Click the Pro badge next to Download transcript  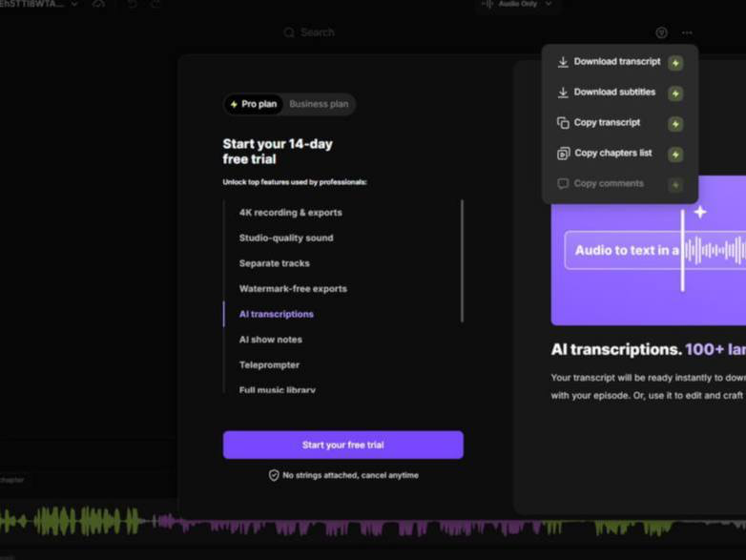click(675, 63)
